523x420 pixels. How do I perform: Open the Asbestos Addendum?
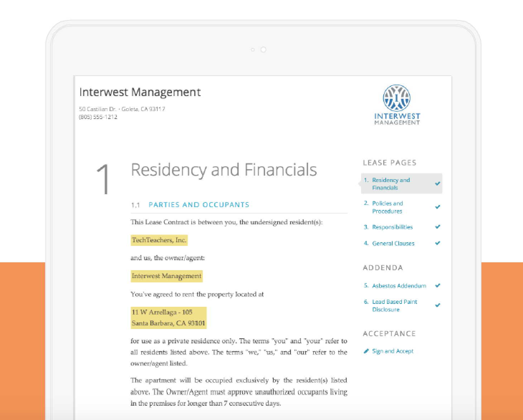[x=399, y=286]
